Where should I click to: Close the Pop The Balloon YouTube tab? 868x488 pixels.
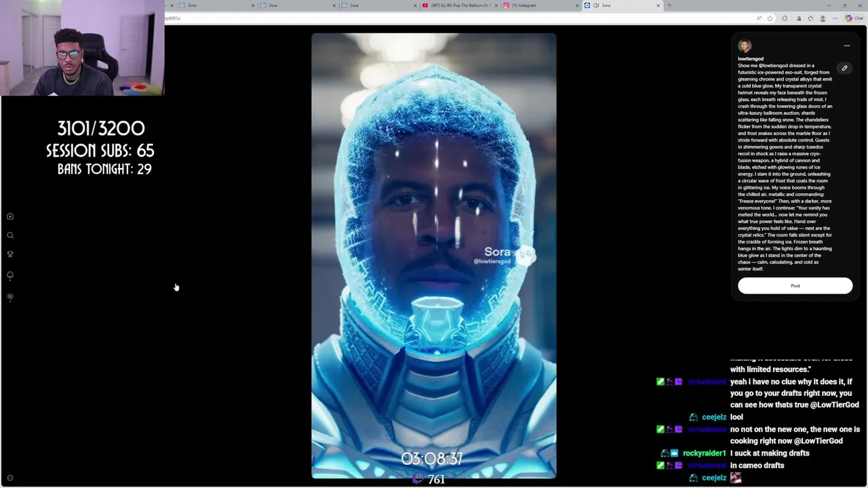496,5
